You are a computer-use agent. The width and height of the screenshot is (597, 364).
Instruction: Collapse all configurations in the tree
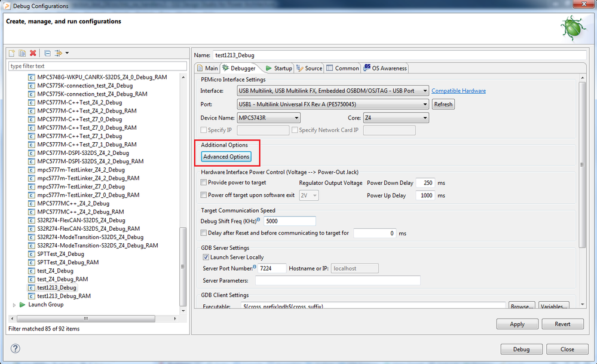click(x=48, y=53)
